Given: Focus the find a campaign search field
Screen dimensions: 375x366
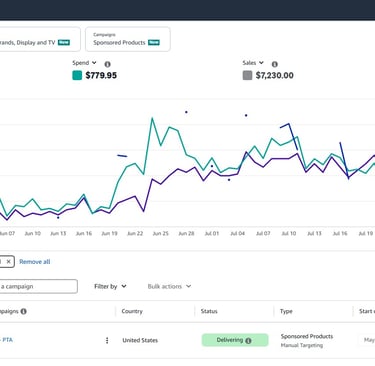Looking at the screenshot, I should pyautogui.click(x=38, y=286).
